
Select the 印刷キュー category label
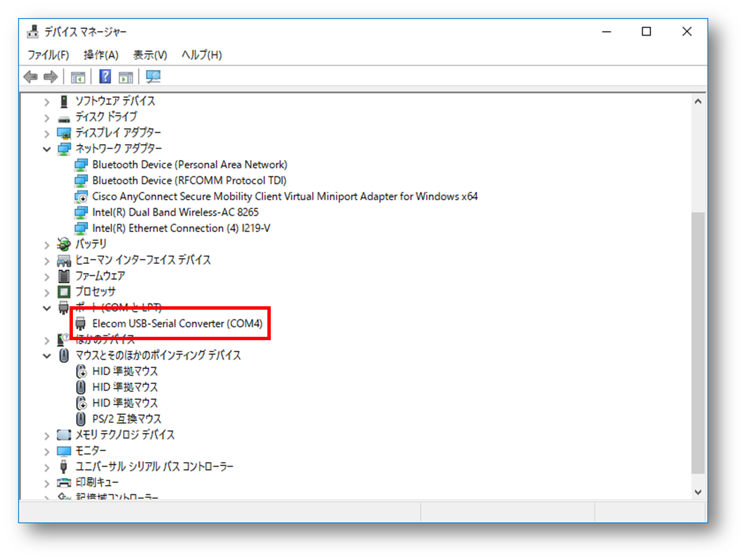(x=97, y=482)
